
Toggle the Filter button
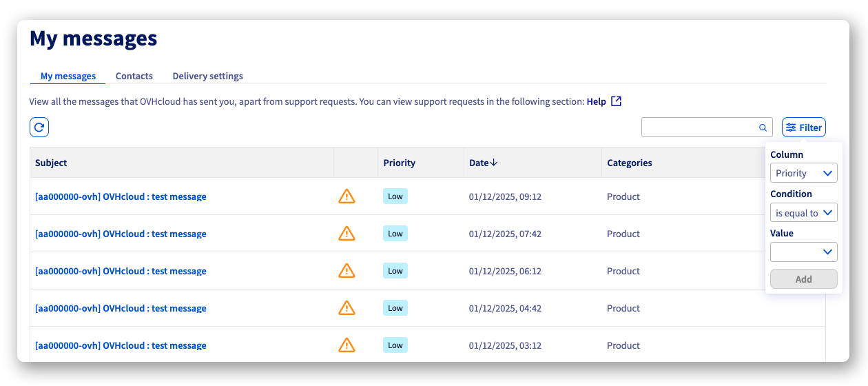pyautogui.click(x=803, y=128)
